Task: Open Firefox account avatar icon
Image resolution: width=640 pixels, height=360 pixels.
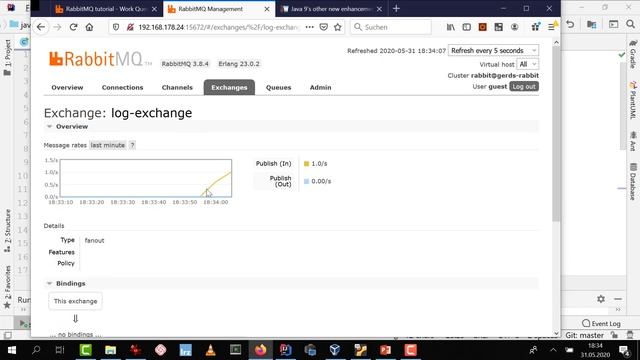Action: pyautogui.click(x=515, y=27)
